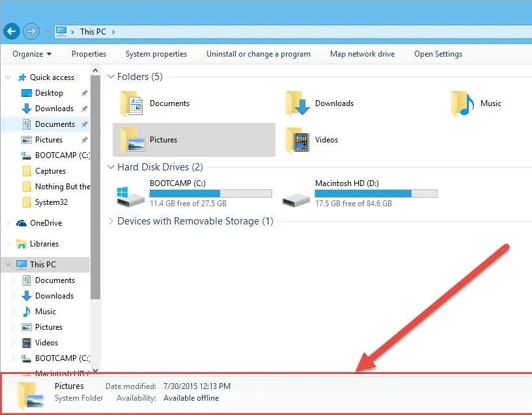Open the Captures folder in sidebar
This screenshot has width=532, height=415.
[50, 171]
